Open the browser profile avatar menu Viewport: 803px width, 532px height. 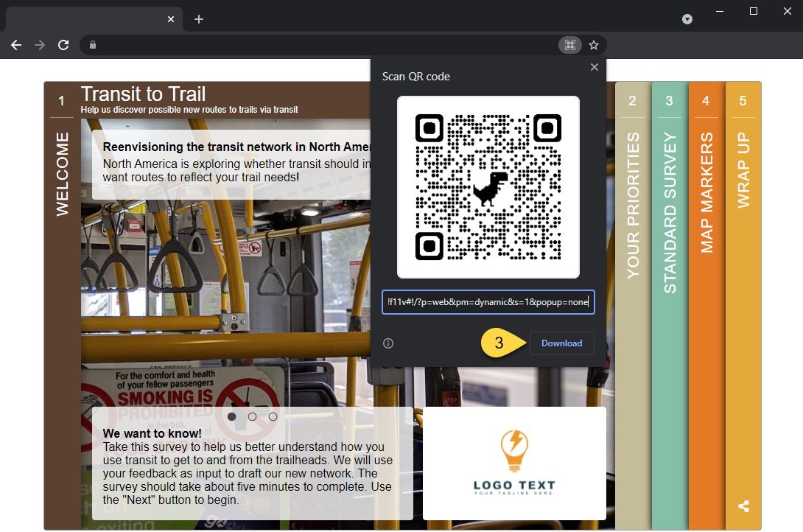tap(687, 19)
